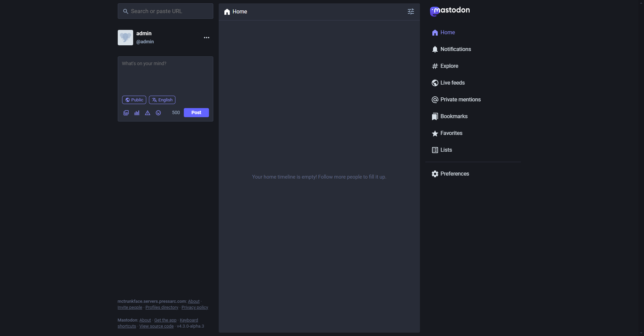Change post language from English

(162, 100)
